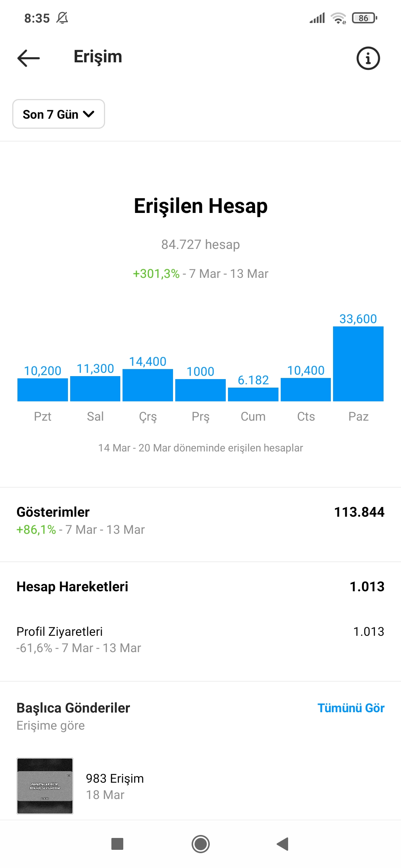The height and width of the screenshot is (868, 401).
Task: Select the Cts bar showing 10,400
Action: click(x=306, y=389)
